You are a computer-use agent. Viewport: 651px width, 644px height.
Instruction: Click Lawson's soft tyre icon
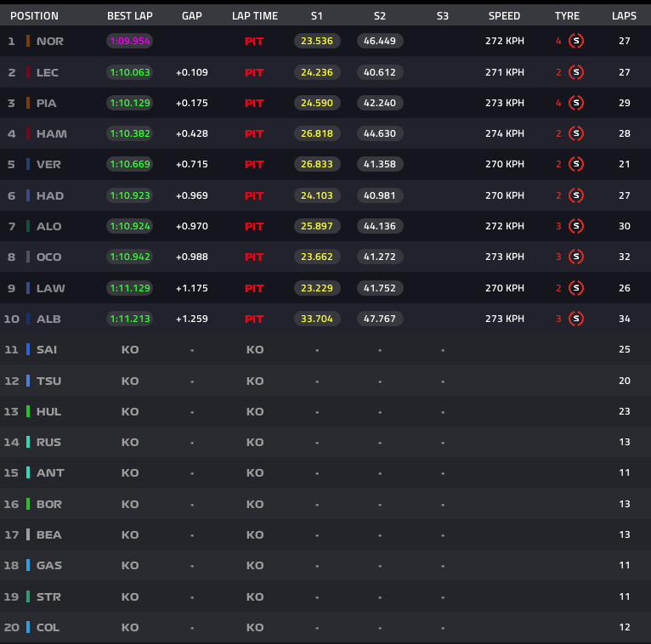(576, 288)
